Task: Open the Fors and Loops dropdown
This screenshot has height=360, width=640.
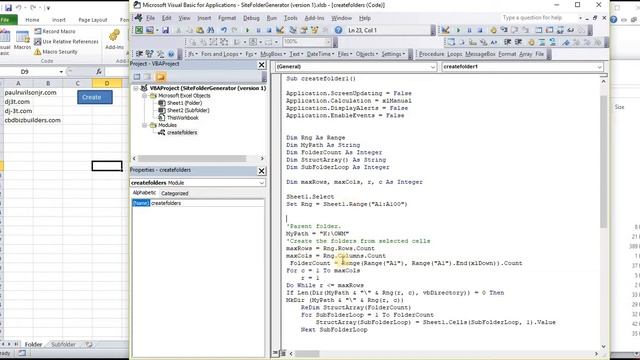Action: point(221,54)
